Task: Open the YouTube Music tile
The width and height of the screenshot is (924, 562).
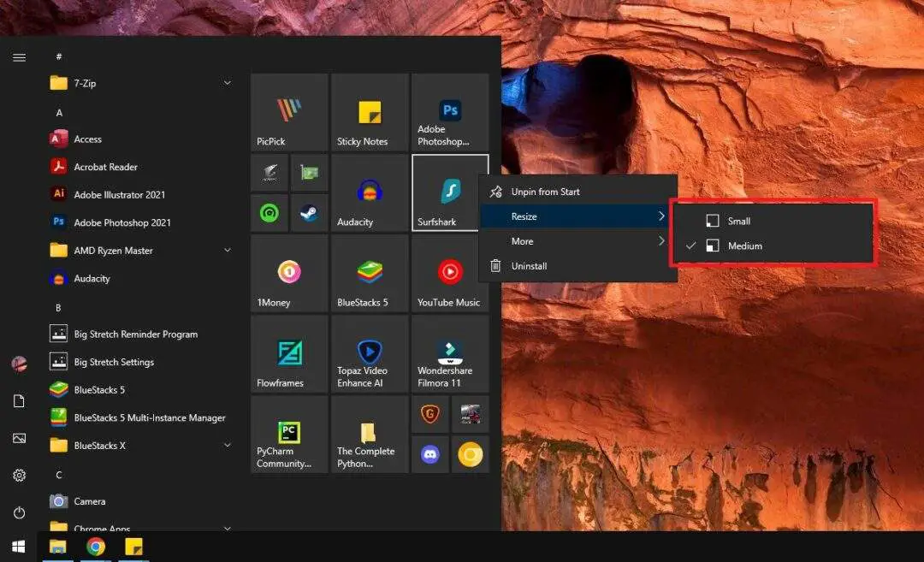Action: coord(449,273)
